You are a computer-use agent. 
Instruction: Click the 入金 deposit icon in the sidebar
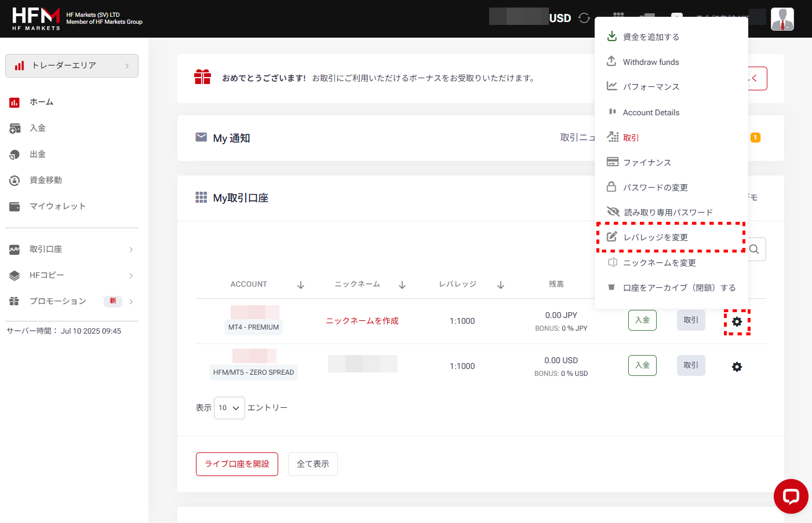tap(14, 129)
